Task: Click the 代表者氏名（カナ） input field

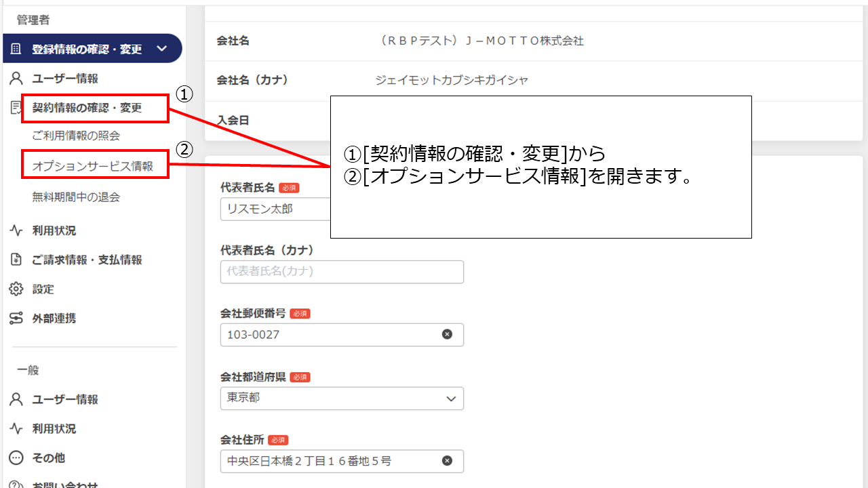Action: click(342, 272)
